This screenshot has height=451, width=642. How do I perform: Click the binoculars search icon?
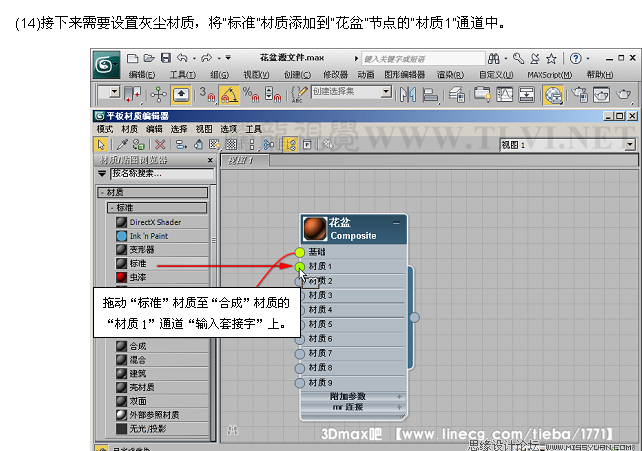(x=493, y=59)
